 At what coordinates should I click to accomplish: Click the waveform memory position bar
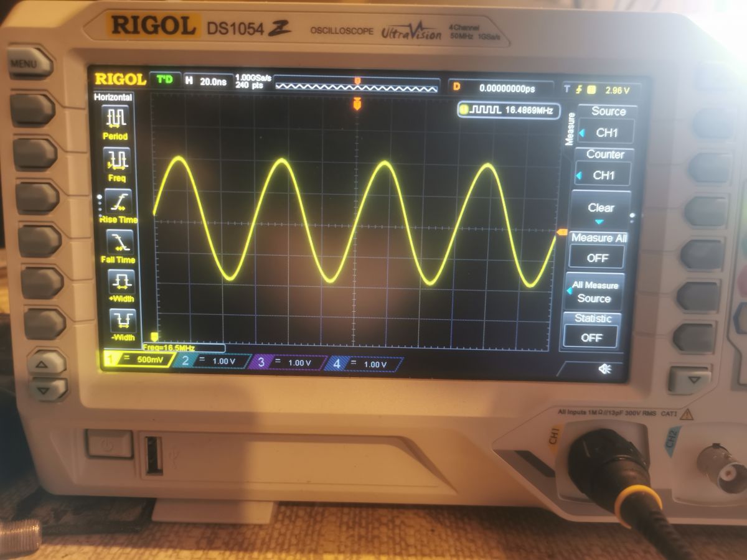tap(356, 86)
